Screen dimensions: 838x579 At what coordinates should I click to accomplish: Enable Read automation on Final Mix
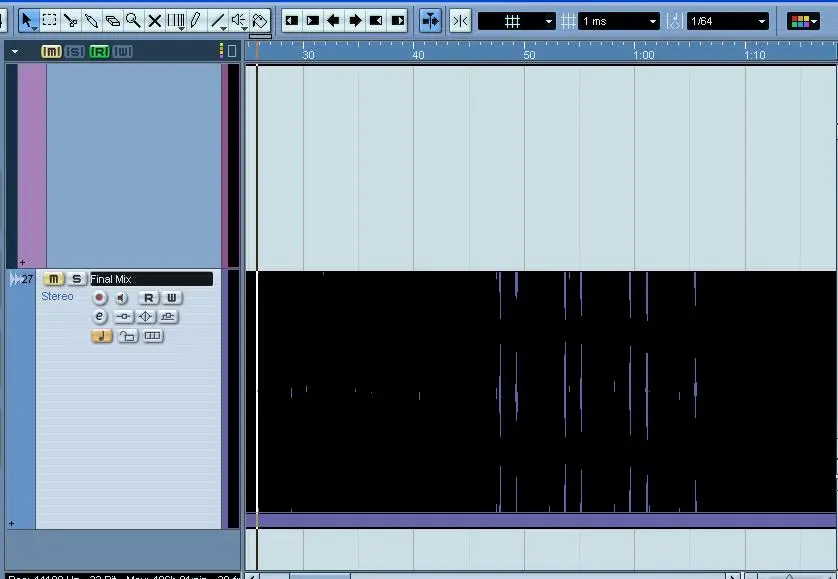149,298
